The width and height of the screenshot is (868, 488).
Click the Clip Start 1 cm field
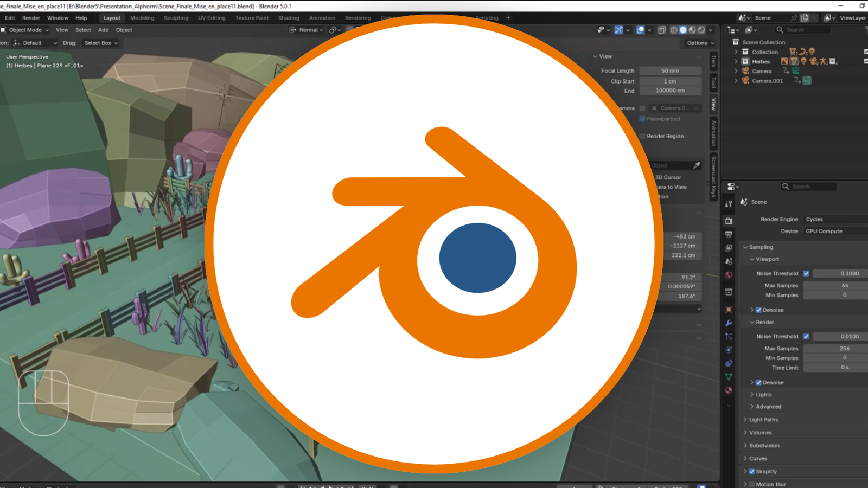(x=670, y=81)
